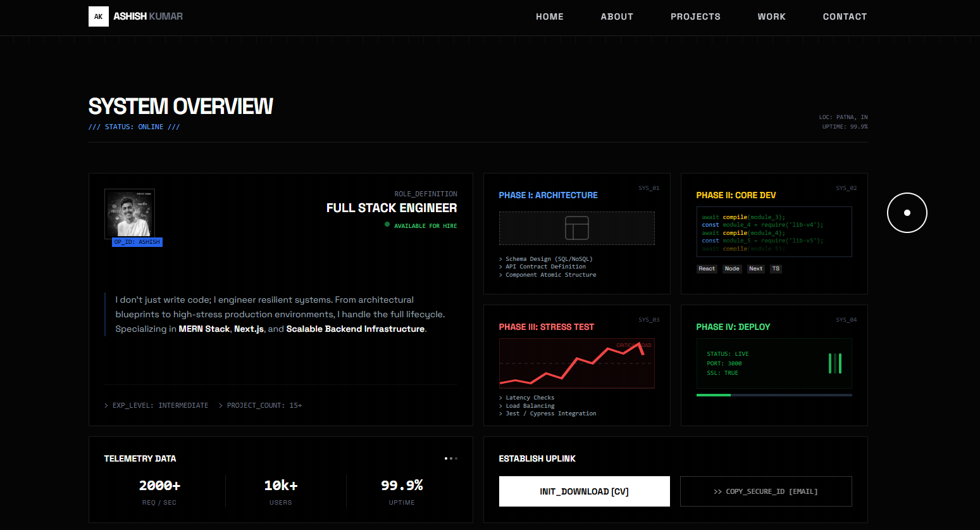
Task: Go to the ABOUT section
Action: (x=617, y=16)
